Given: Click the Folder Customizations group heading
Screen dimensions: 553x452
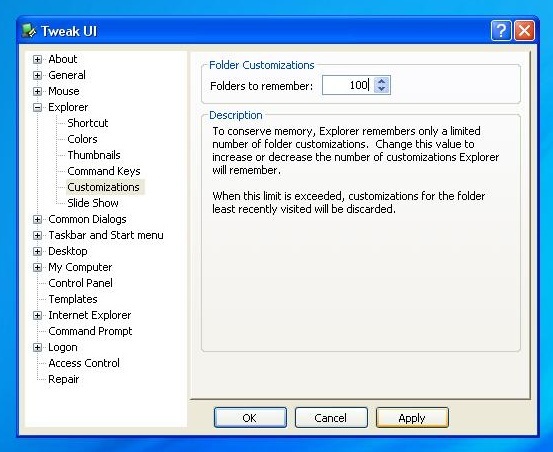Looking at the screenshot, I should (261, 65).
